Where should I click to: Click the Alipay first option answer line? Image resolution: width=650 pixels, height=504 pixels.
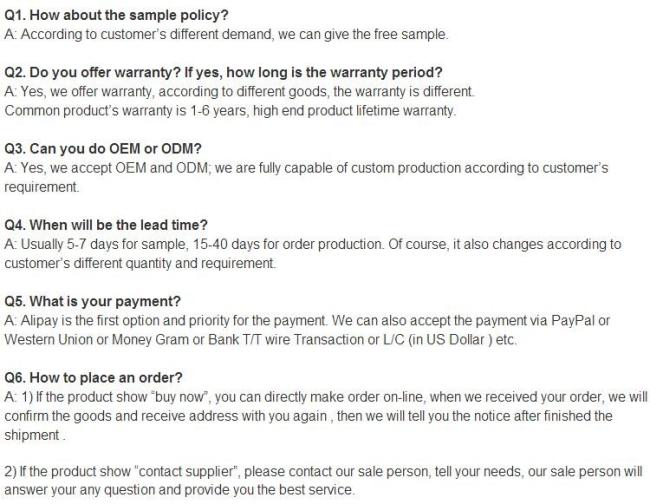click(x=307, y=320)
